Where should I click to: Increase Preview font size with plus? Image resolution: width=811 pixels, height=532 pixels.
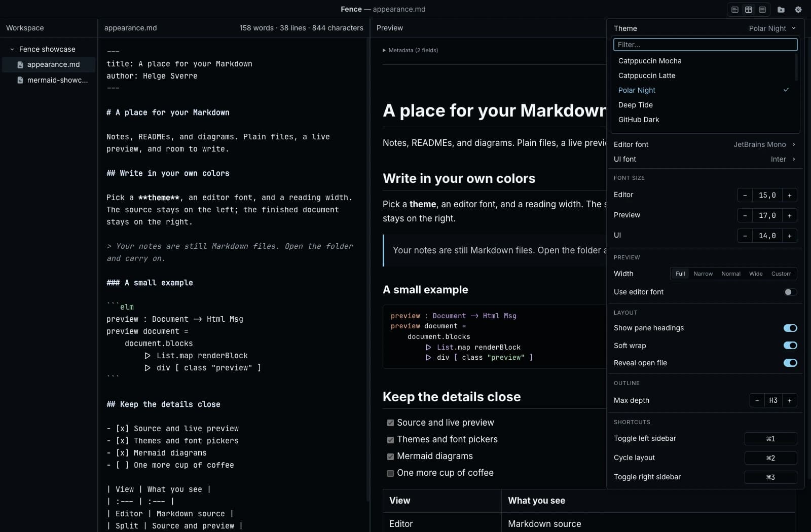(789, 215)
